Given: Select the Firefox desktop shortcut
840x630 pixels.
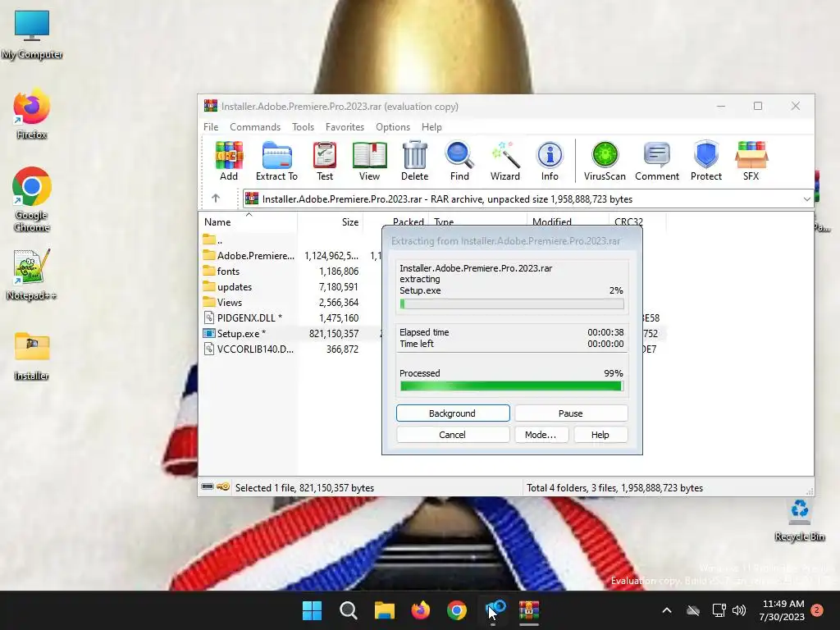Looking at the screenshot, I should [32, 115].
